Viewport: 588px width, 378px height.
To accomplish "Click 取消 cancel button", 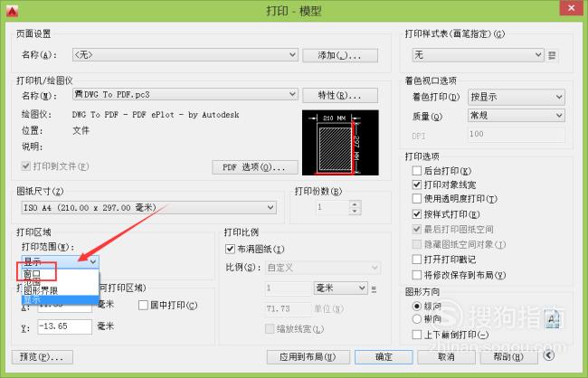I will (x=446, y=357).
